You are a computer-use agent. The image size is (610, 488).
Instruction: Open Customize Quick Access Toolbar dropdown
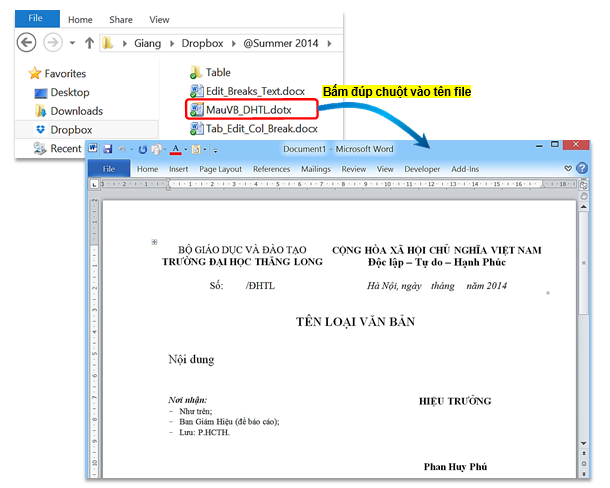tap(216, 150)
